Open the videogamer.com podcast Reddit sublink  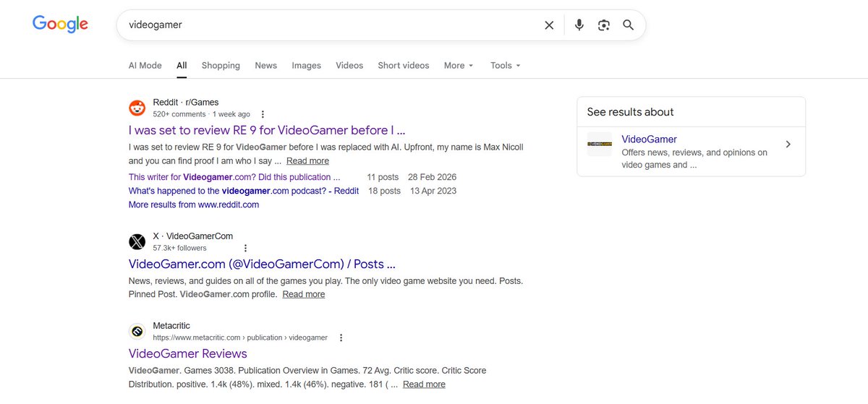click(x=244, y=191)
